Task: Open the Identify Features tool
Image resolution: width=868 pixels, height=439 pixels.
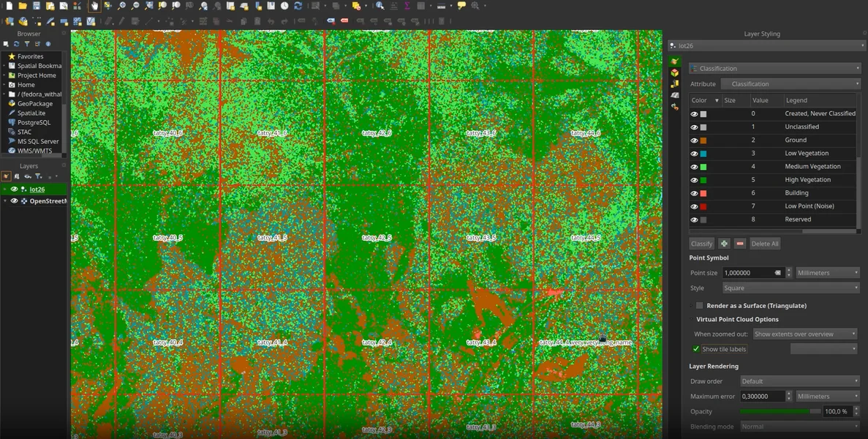Action: click(380, 6)
